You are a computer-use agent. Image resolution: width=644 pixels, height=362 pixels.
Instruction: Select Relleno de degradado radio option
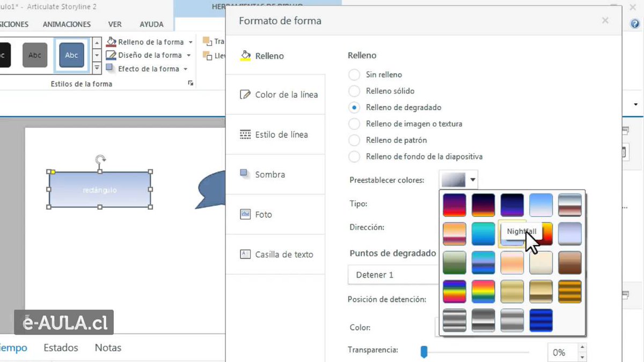click(x=354, y=107)
